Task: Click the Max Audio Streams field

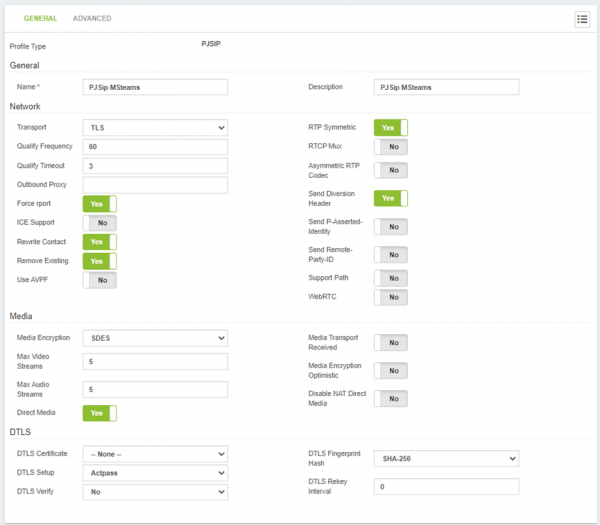Action: point(155,390)
